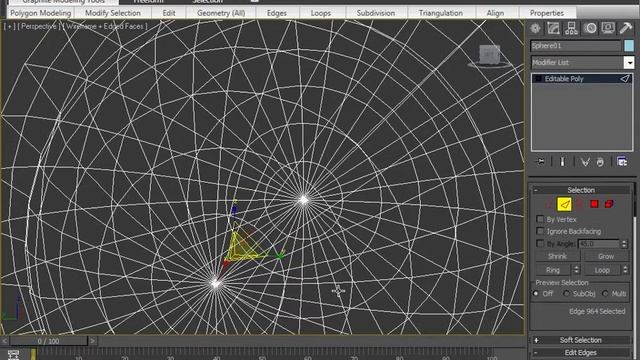Click the Sphere01 object color swatch
Viewport: 640px width, 360px height.
(x=629, y=46)
